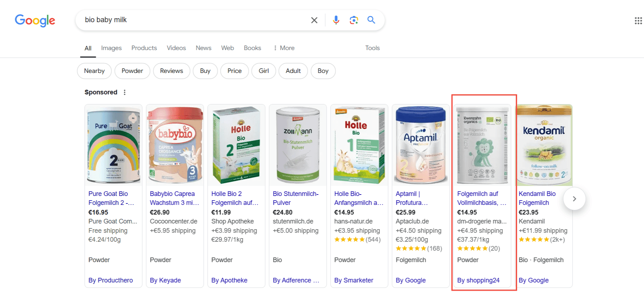This screenshot has width=644, height=295.
Task: Switch to the Products tab
Action: pyautogui.click(x=144, y=48)
